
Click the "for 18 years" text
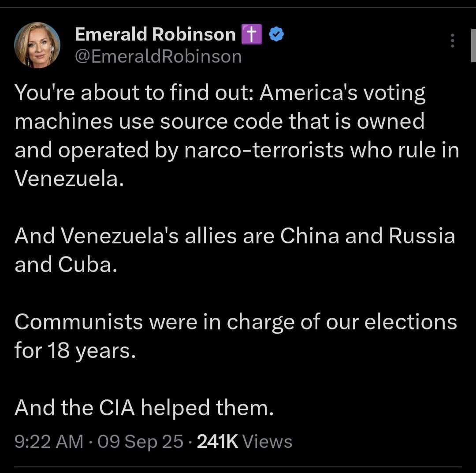pos(75,350)
